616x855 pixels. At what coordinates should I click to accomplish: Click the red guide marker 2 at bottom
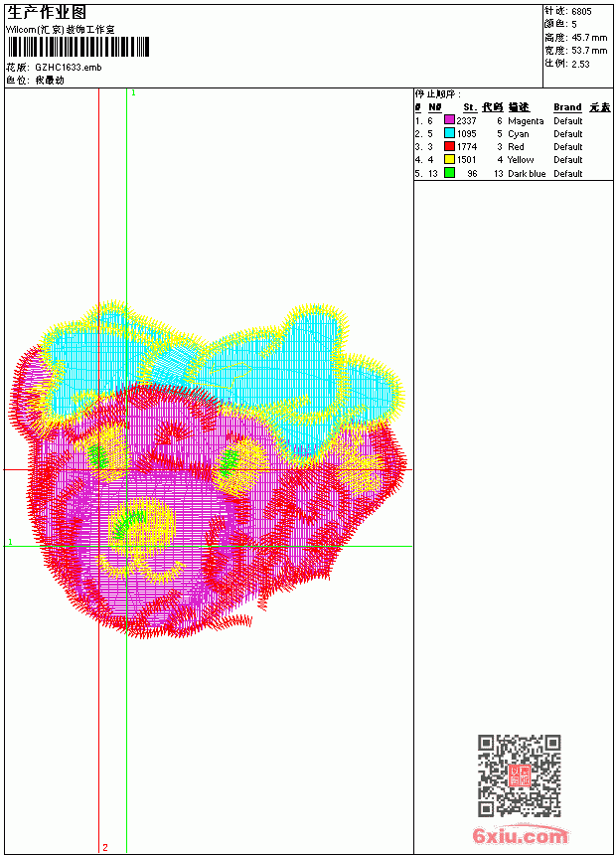tap(105, 848)
